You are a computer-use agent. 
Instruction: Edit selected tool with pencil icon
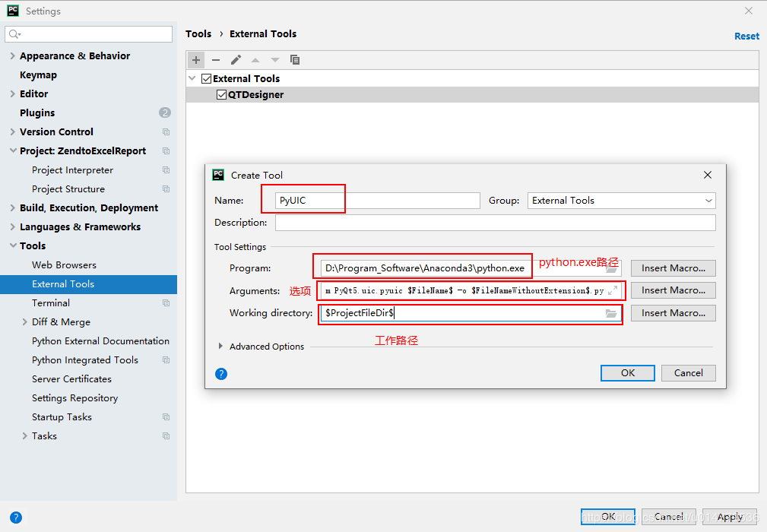tap(236, 60)
